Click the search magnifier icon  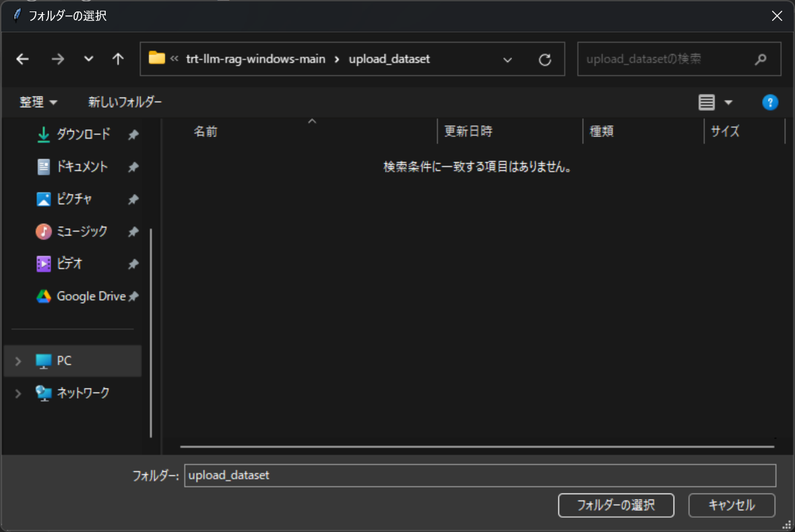pyautogui.click(x=761, y=59)
